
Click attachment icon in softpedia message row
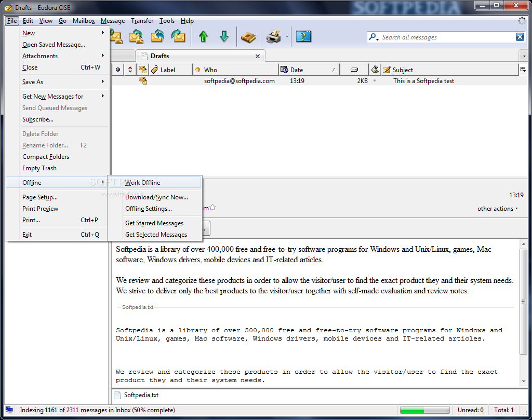tap(143, 80)
